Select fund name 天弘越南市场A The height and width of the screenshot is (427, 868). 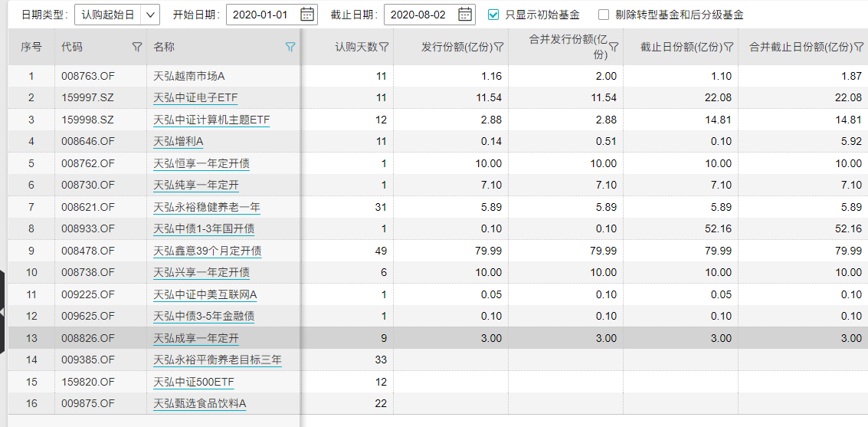coord(188,76)
